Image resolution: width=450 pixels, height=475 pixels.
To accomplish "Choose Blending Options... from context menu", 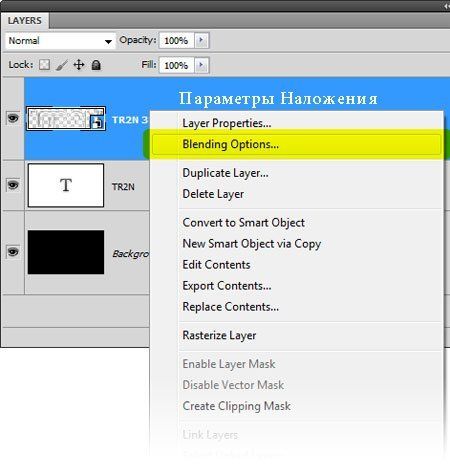I will click(x=297, y=145).
